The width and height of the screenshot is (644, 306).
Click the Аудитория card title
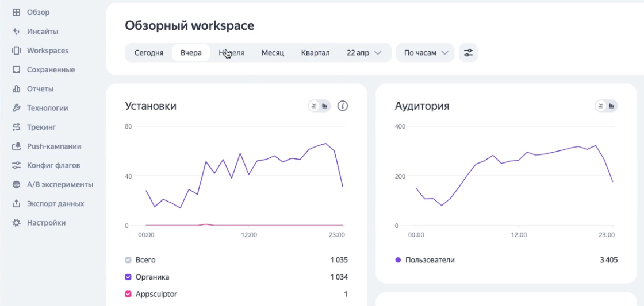point(422,106)
